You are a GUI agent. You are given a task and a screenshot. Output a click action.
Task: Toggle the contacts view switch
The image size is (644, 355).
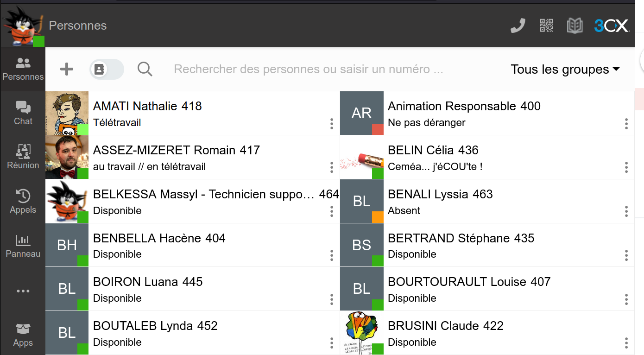coord(107,70)
